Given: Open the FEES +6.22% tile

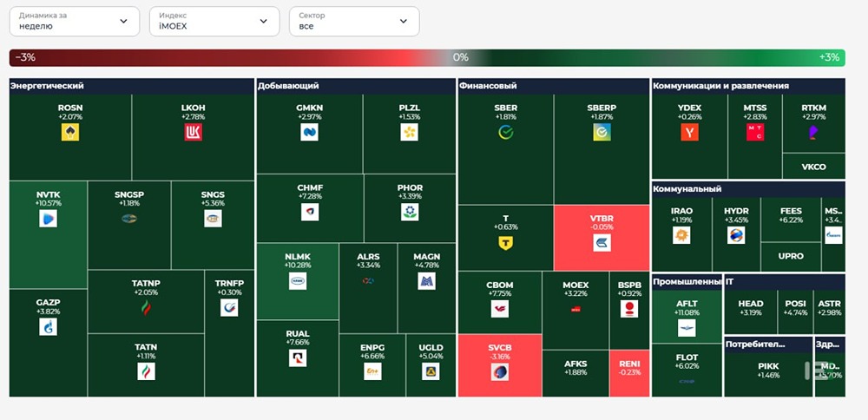Looking at the screenshot, I should 791,220.
